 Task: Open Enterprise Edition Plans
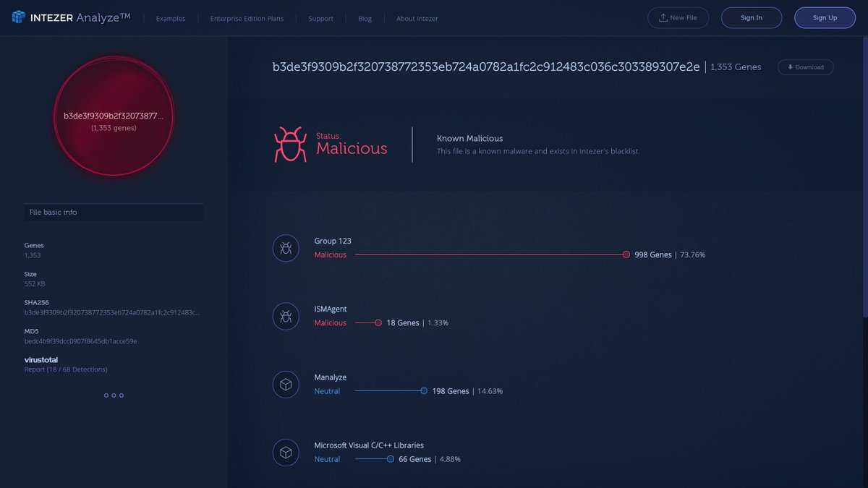tap(247, 18)
